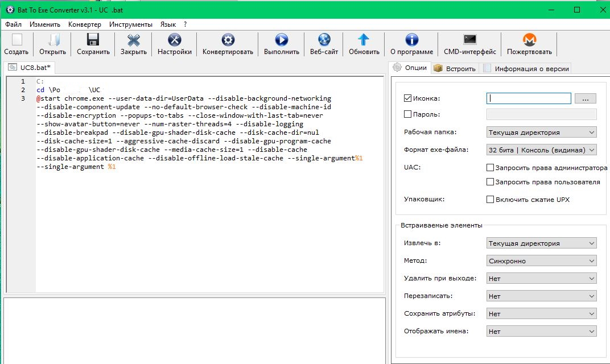Click the browse (...) icon button
This screenshot has width=610, height=364.
(585, 98)
